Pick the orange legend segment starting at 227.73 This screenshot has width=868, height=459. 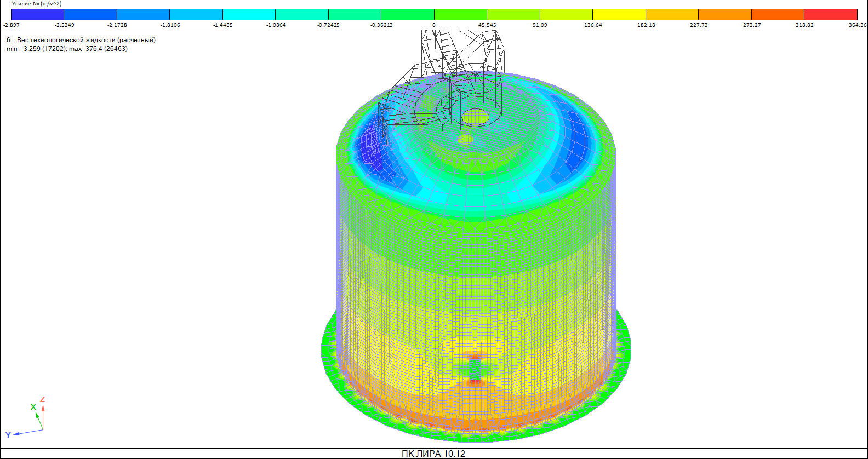tap(724, 14)
